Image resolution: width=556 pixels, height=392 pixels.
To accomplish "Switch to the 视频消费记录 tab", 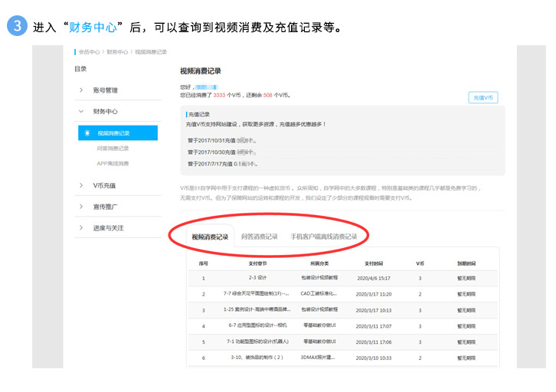I will point(210,237).
